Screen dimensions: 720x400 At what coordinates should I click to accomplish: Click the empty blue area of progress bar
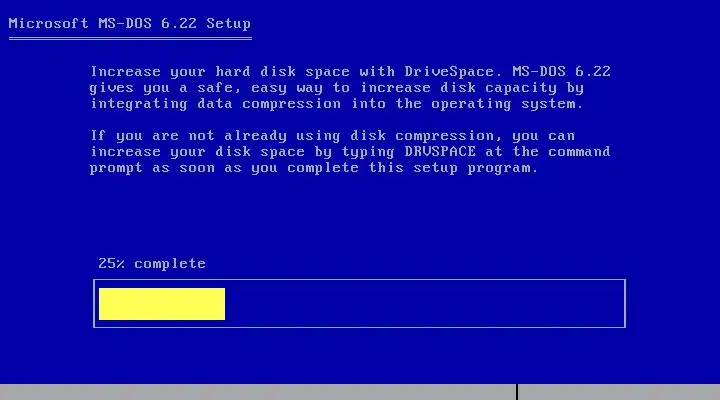[x=424, y=304]
